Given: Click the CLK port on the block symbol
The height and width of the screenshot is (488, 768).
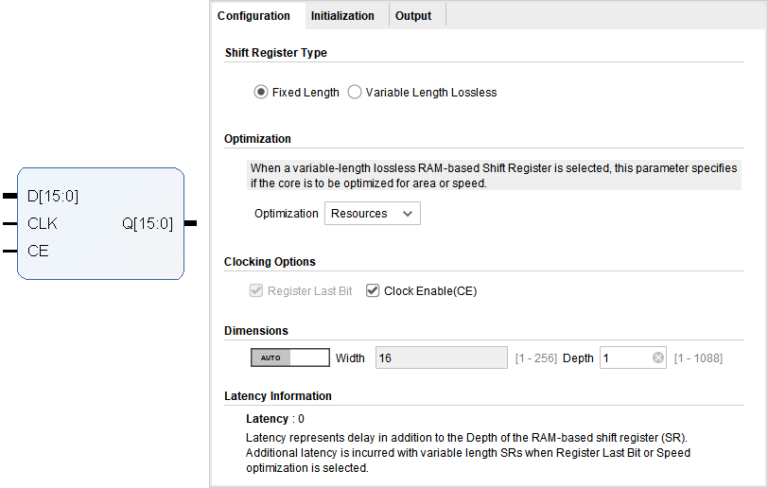Looking at the screenshot, I should [42, 224].
